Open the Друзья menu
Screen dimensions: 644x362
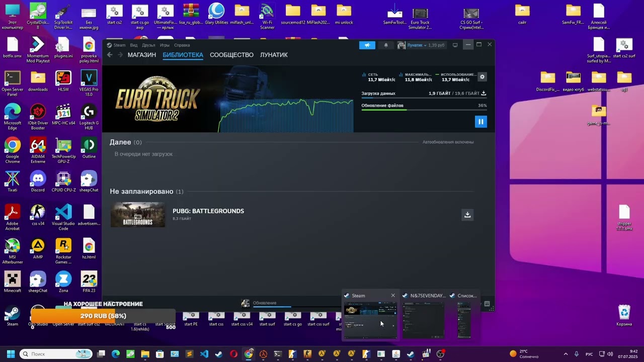(x=148, y=45)
